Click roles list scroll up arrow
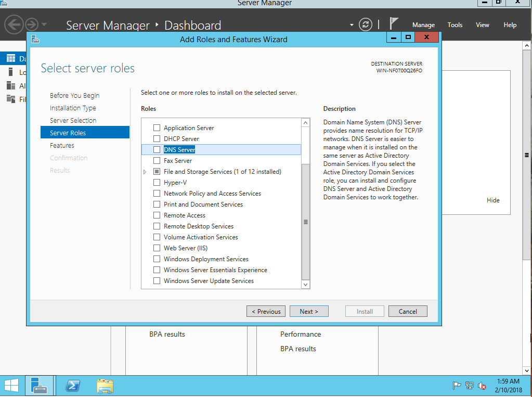The image size is (532, 397). pyautogui.click(x=306, y=123)
